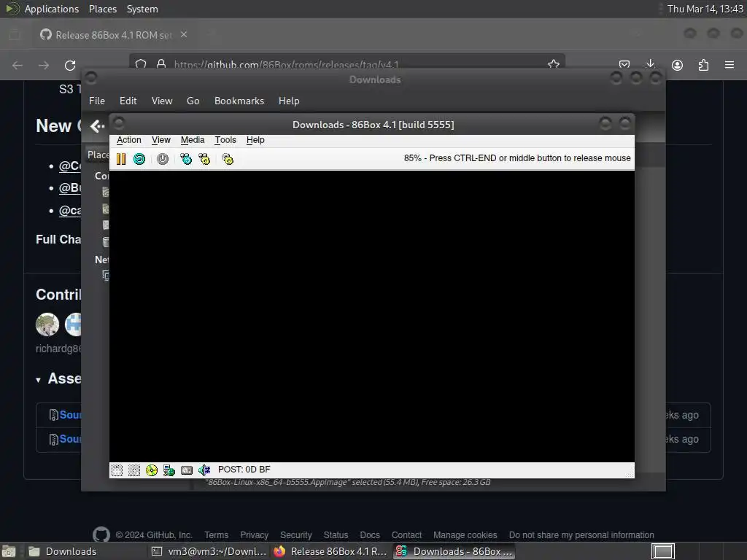Open GitHub Privacy footer link

[254, 535]
